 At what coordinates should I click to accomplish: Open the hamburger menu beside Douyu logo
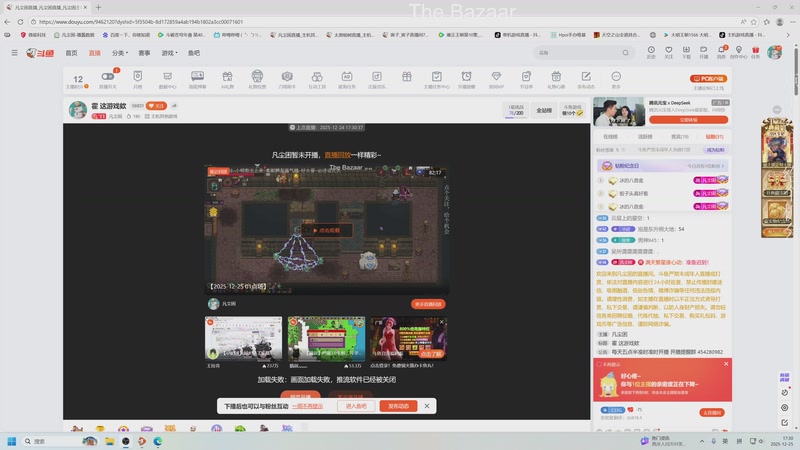(14, 53)
